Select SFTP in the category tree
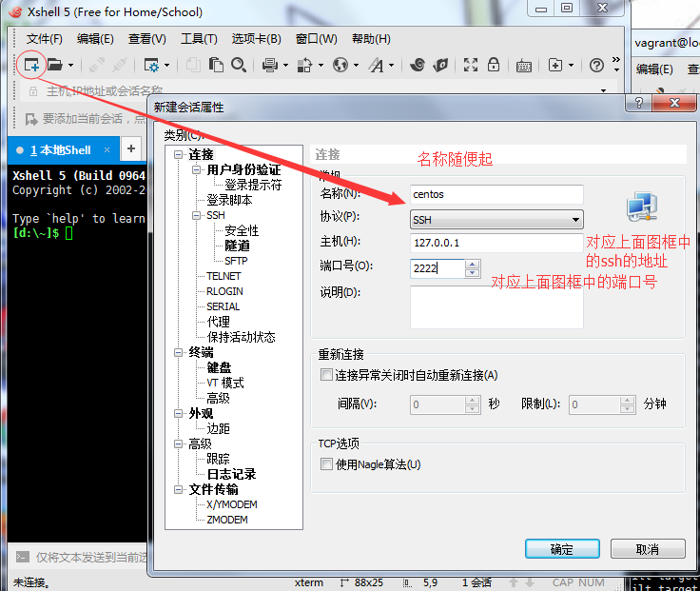This screenshot has width=700, height=591. [x=236, y=261]
